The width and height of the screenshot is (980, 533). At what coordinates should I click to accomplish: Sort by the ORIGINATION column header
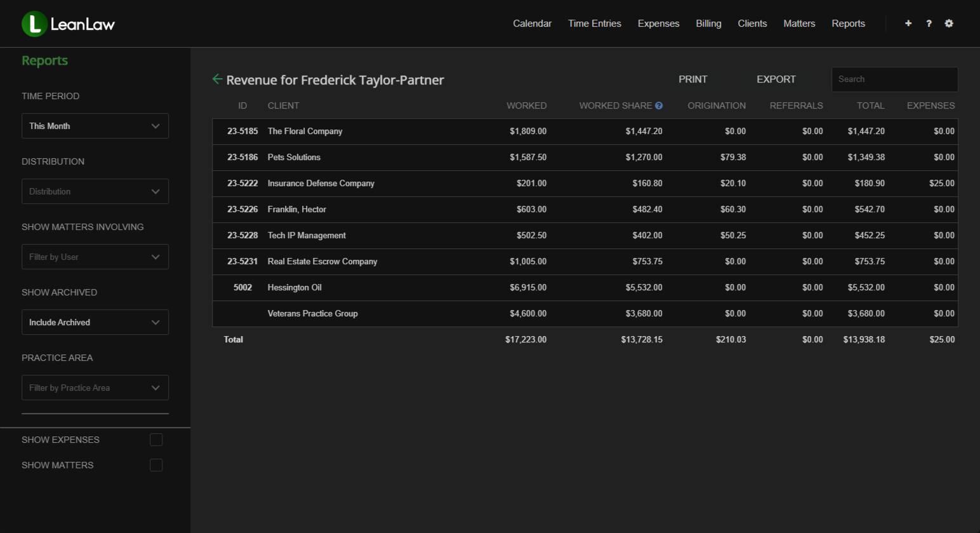717,105
